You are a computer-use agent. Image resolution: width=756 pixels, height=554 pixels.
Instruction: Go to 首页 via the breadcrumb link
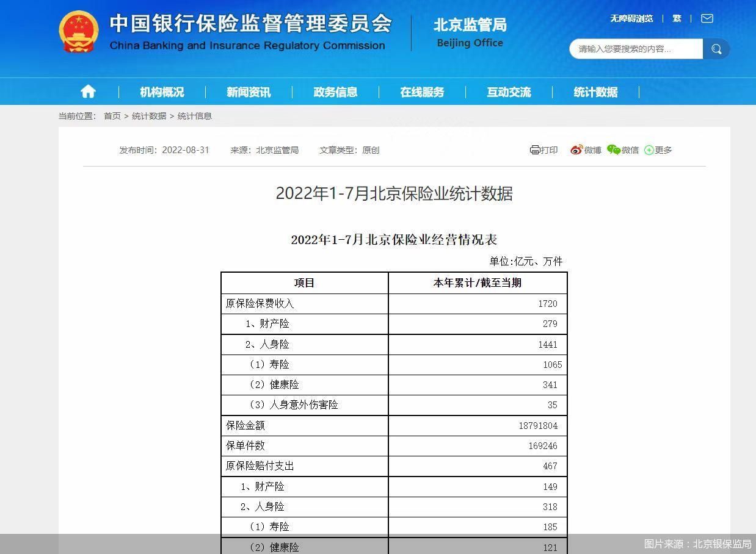tap(112, 116)
